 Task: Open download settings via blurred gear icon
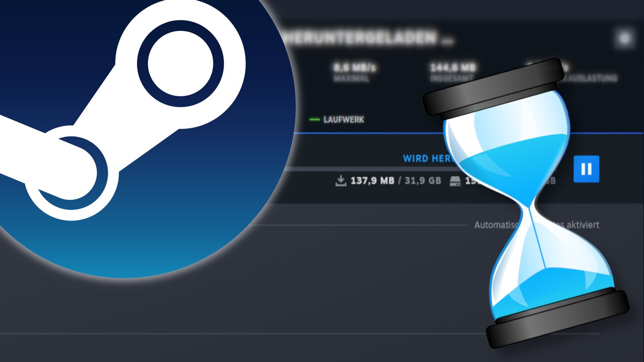624,38
